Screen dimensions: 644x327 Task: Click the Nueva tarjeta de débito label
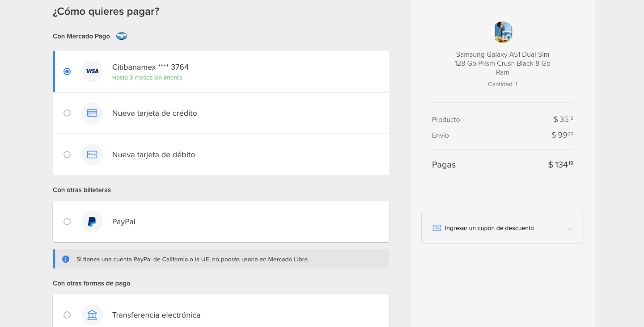click(x=153, y=155)
